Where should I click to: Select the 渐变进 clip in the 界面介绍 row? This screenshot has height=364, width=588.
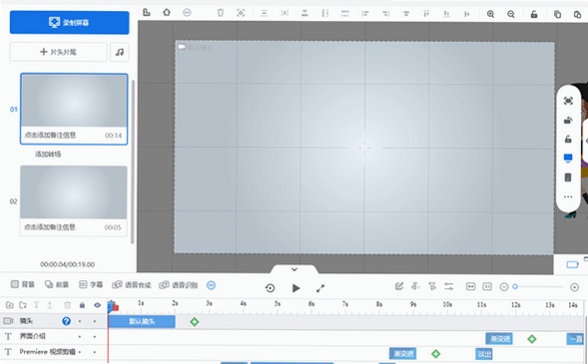click(x=499, y=339)
